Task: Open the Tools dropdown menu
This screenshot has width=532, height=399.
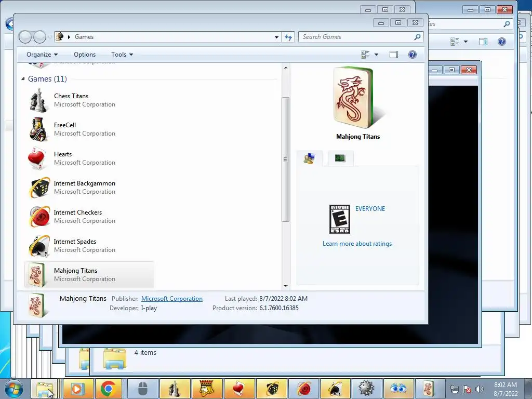Action: click(122, 55)
